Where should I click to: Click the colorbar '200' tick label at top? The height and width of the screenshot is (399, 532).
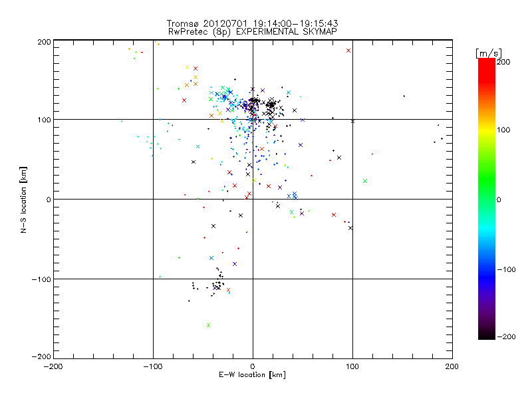pos(503,62)
